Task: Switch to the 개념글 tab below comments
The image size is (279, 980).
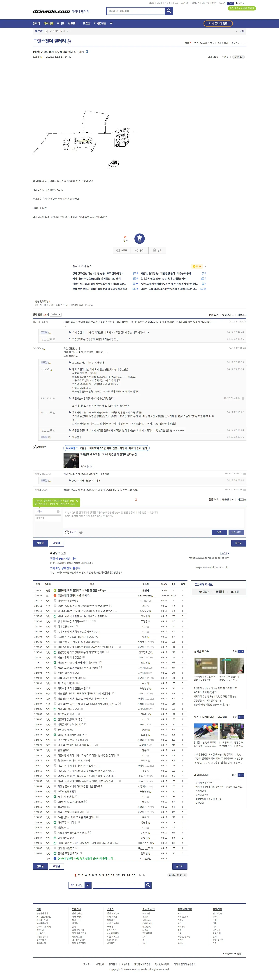Action: [56, 543]
